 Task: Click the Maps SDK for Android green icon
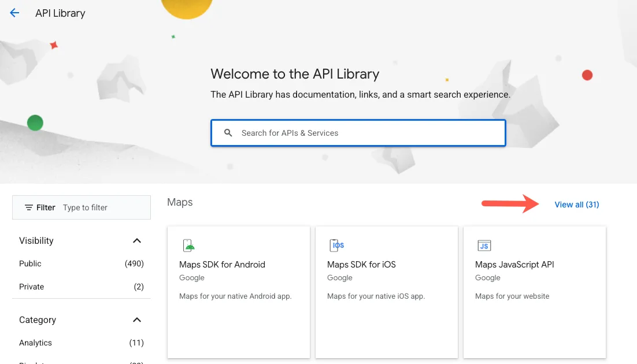[188, 244]
